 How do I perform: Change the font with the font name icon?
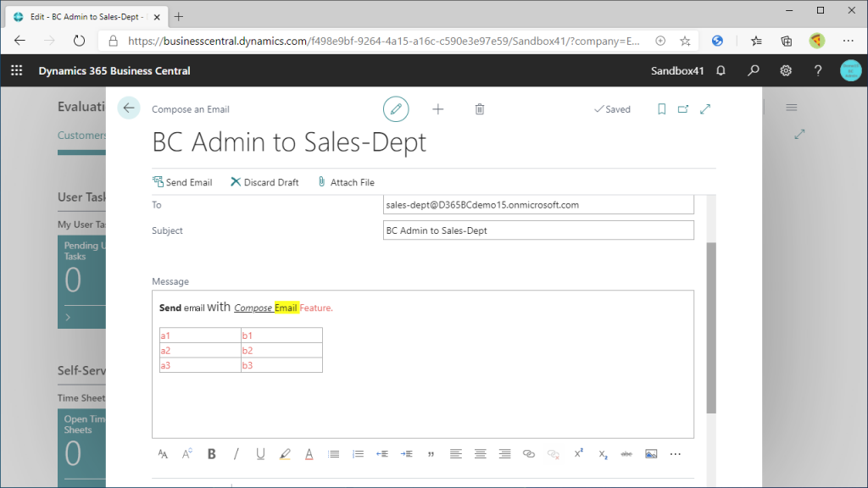[x=163, y=454]
